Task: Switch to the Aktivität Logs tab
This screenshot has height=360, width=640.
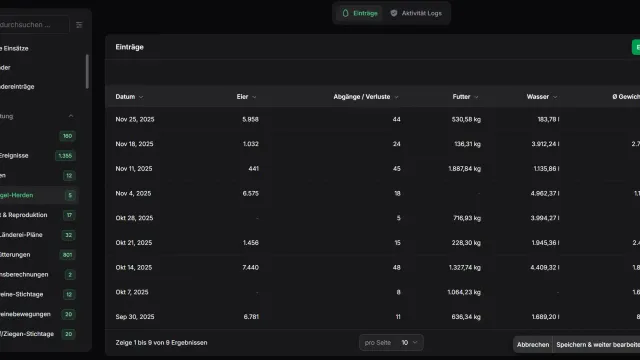Action: [x=416, y=13]
